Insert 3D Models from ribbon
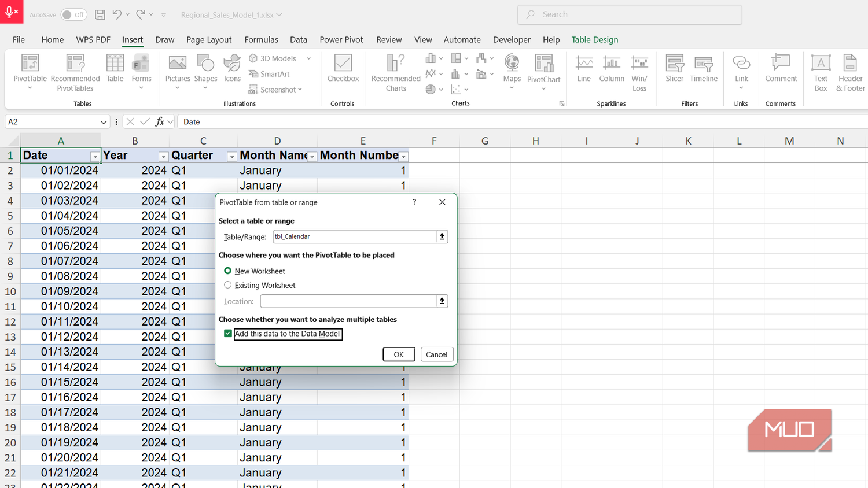868x488 pixels. (273, 58)
